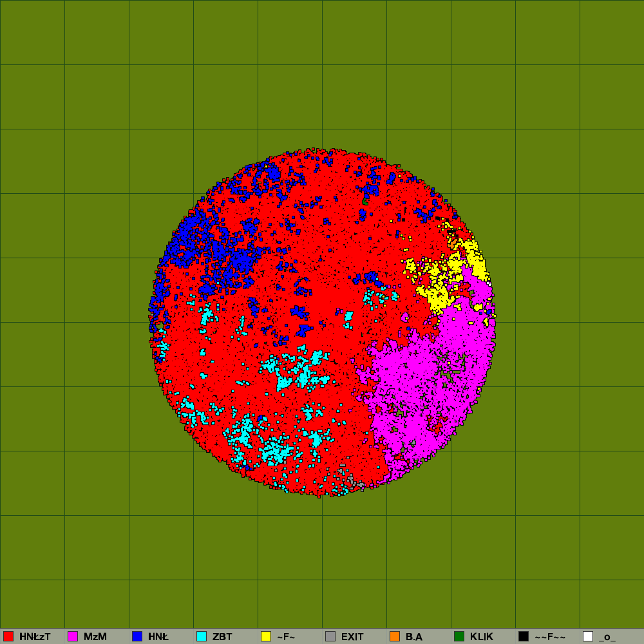Image resolution: width=644 pixels, height=644 pixels.
Task: Select the MzM legend label
Action: click(95, 637)
